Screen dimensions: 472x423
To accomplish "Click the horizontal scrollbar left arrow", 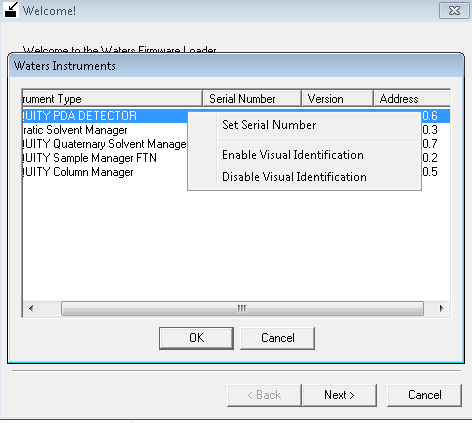I will pos(31,308).
